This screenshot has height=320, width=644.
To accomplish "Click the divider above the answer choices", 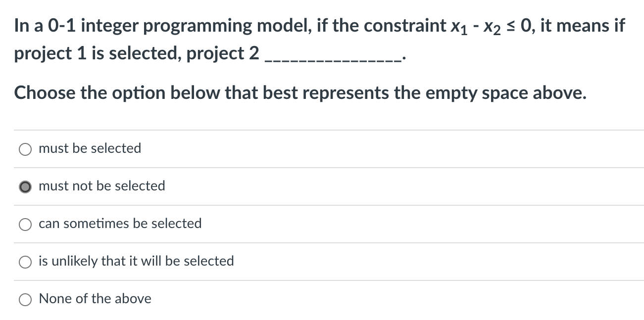I will (322, 129).
